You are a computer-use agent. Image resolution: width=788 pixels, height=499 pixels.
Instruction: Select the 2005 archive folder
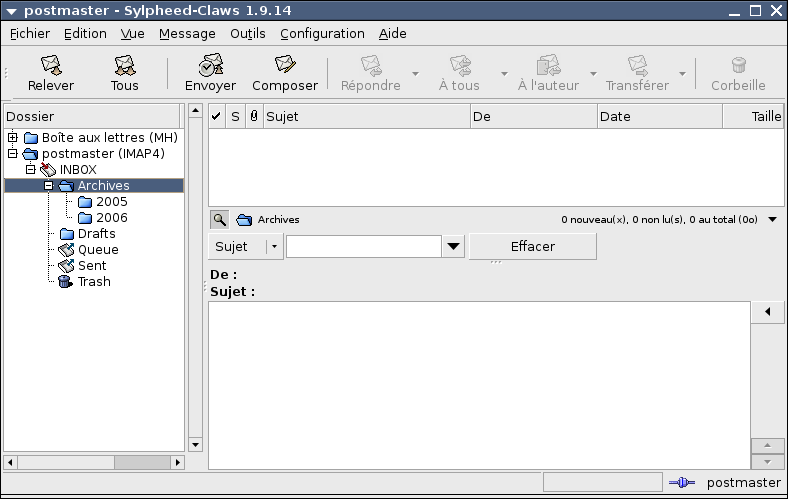(112, 202)
